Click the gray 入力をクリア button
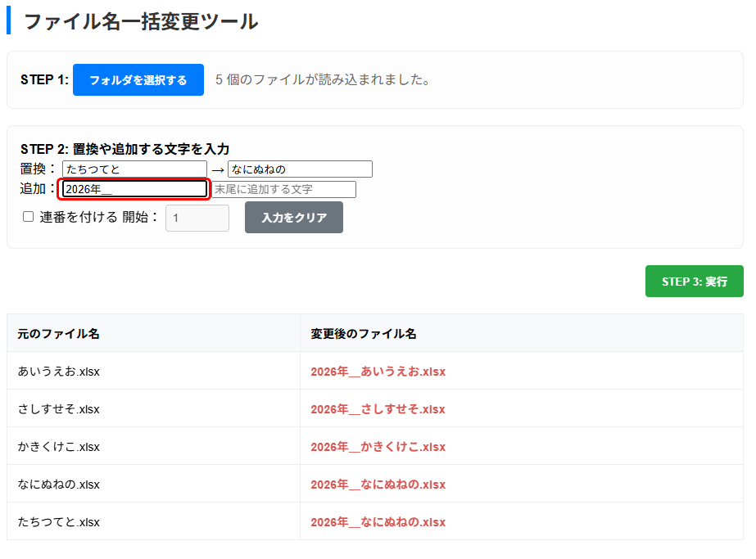Screen dimensions: 756x559 click(x=293, y=218)
